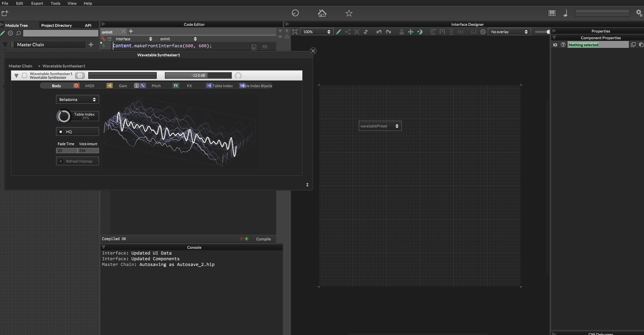The height and width of the screenshot is (335, 644).
Task: Click the star favorites icon
Action: click(349, 13)
